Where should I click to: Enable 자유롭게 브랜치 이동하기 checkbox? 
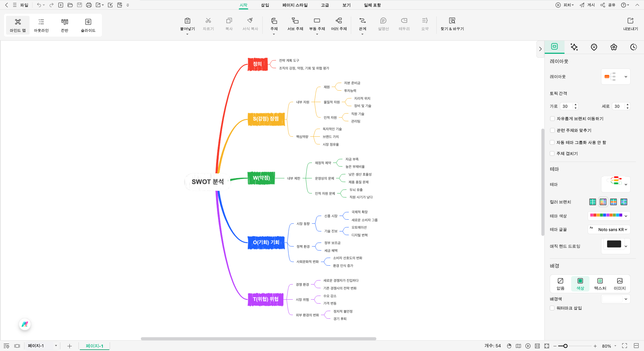552,119
